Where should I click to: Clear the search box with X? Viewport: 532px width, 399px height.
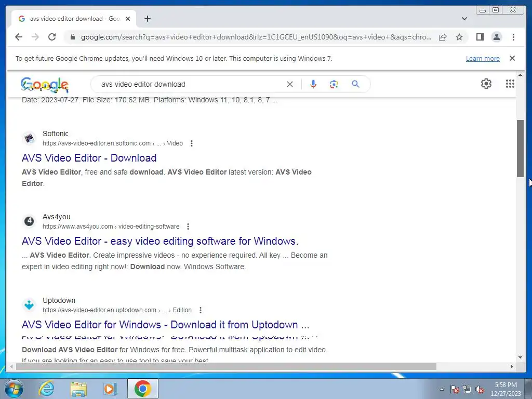coord(290,84)
